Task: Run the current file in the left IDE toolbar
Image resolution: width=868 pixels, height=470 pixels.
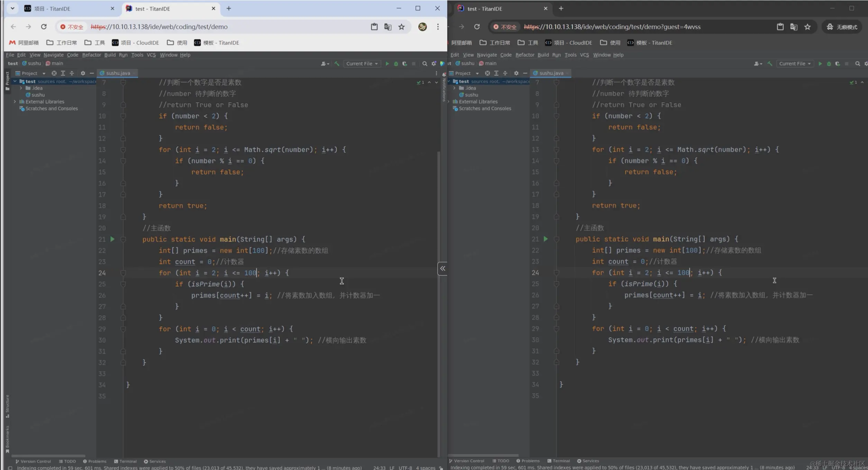Action: tap(387, 64)
